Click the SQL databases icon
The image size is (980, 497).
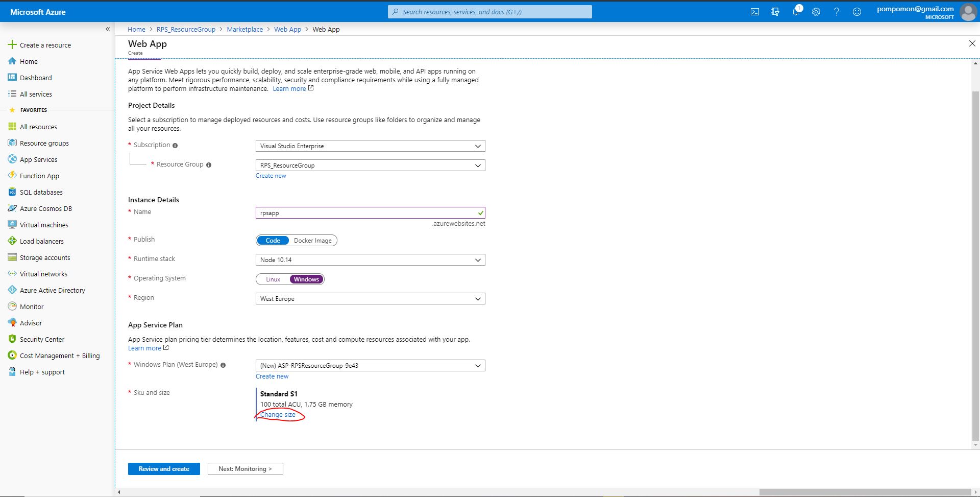click(x=12, y=192)
